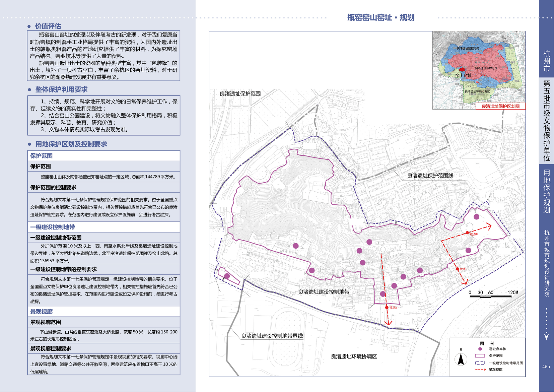554x392 pixels.
Task: Select the red 视点A marker on the map
Action: point(387,308)
